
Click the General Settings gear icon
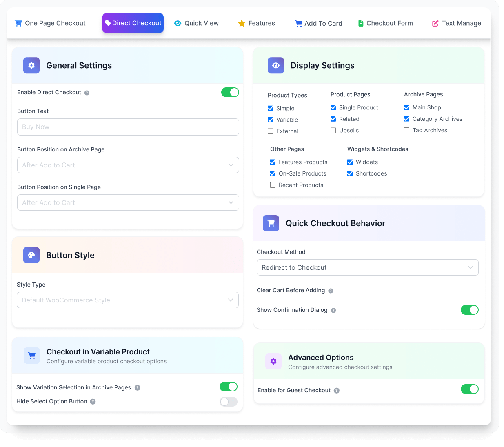(x=31, y=65)
